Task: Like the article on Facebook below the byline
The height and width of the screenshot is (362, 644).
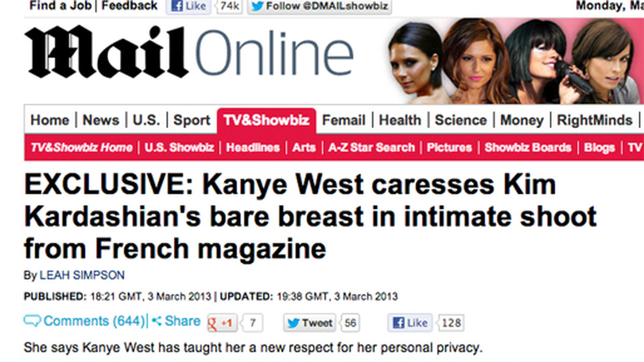Action: (411, 323)
